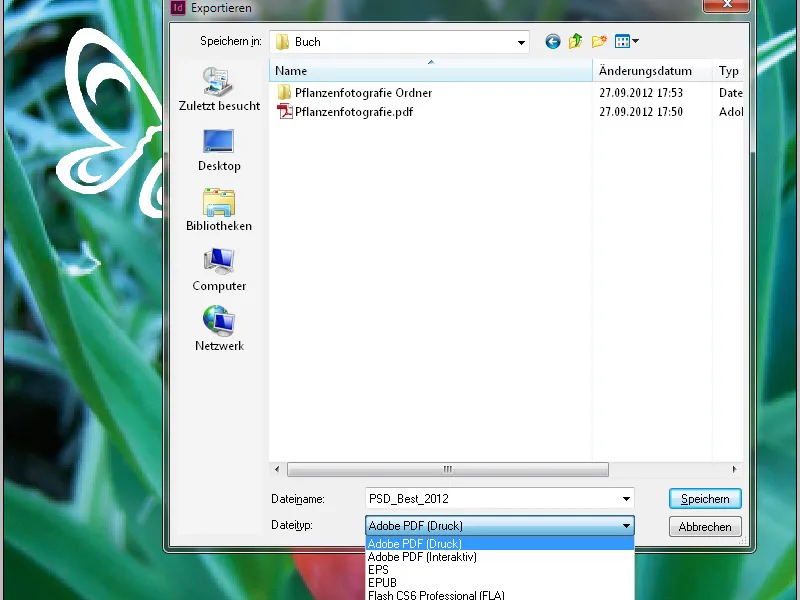Choose EPS file type
The image size is (800, 600).
pos(499,570)
